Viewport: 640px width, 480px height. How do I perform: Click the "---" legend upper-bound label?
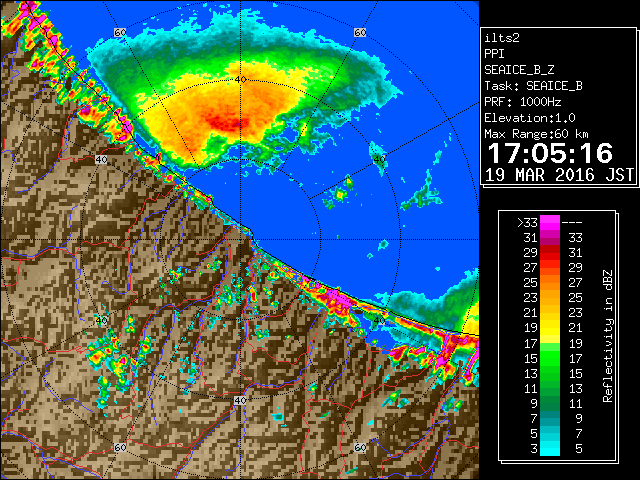[x=572, y=223]
